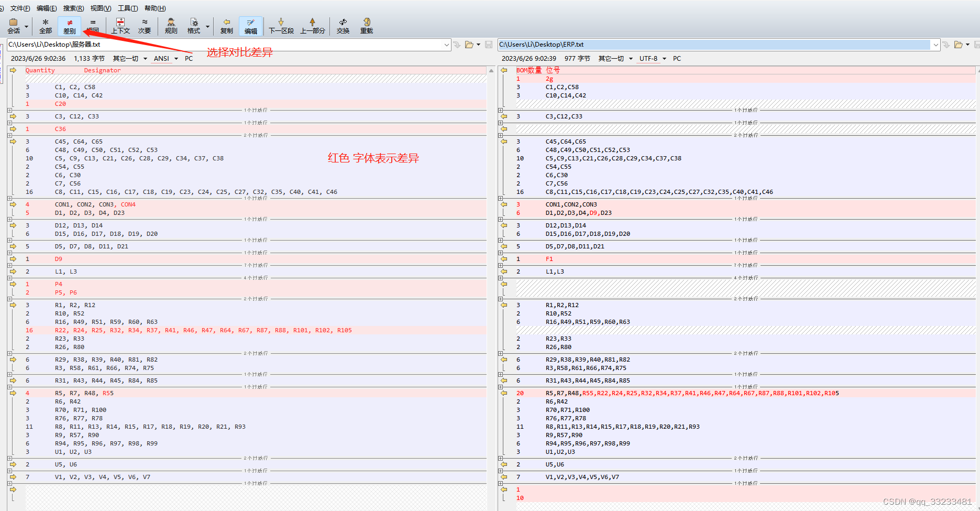Click the grayed go arrow after 服务器.txt path
This screenshot has width=980, height=511.
click(457, 45)
